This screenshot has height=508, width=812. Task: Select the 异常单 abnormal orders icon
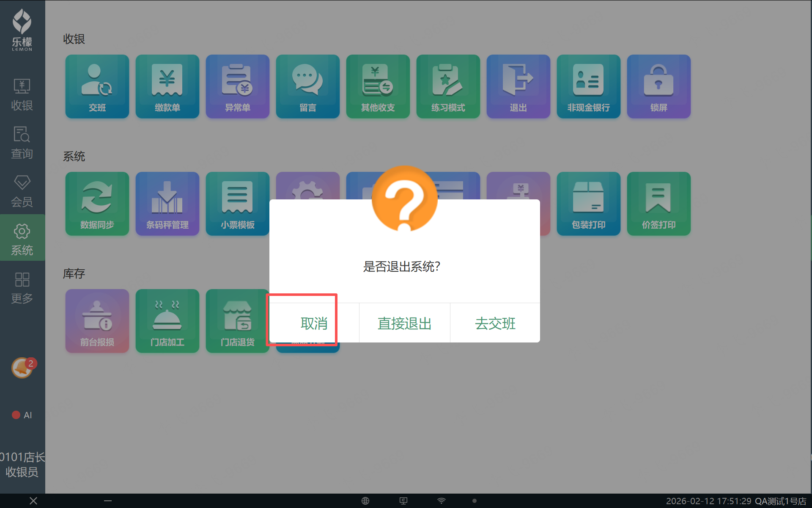pyautogui.click(x=238, y=86)
